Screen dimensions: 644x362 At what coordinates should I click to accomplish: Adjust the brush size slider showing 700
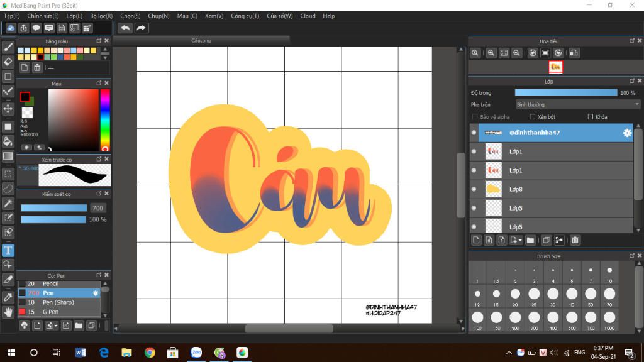coord(54,208)
